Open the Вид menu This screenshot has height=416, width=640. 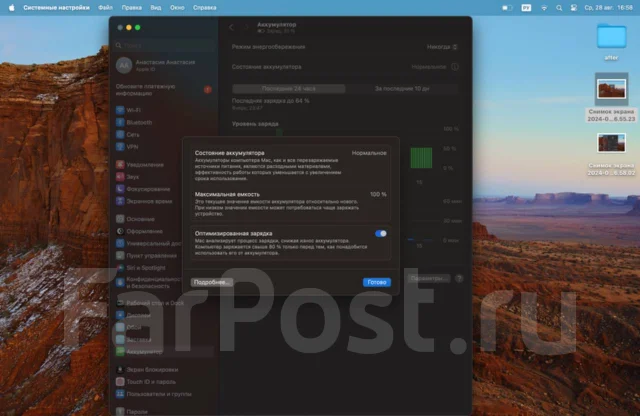click(156, 8)
